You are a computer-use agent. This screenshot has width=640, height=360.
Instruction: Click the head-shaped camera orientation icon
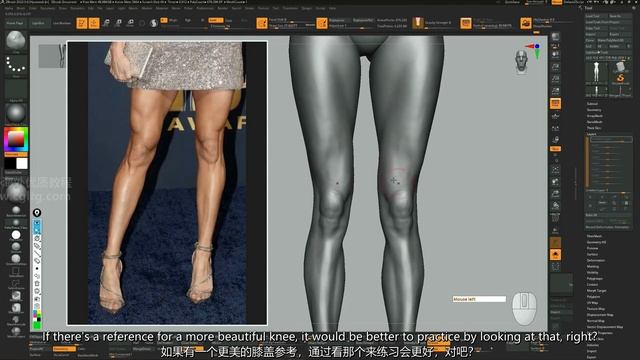click(x=522, y=62)
